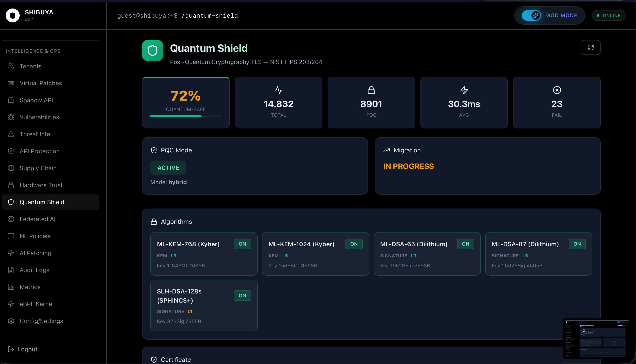This screenshot has width=636, height=364.
Task: Click the Metrics bar chart icon
Action: point(11,287)
